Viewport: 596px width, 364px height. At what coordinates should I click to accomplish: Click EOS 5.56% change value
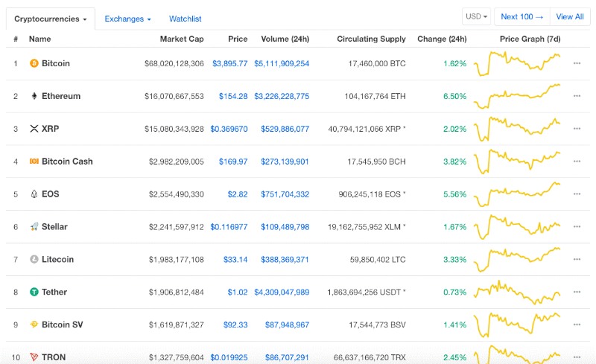(x=454, y=194)
